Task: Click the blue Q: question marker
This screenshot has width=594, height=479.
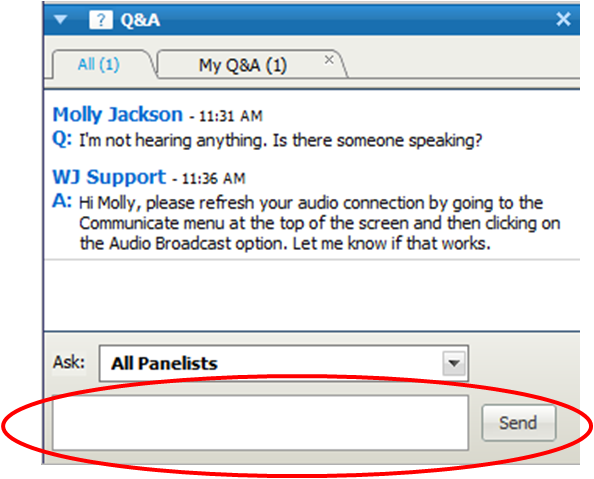Action: tap(62, 139)
